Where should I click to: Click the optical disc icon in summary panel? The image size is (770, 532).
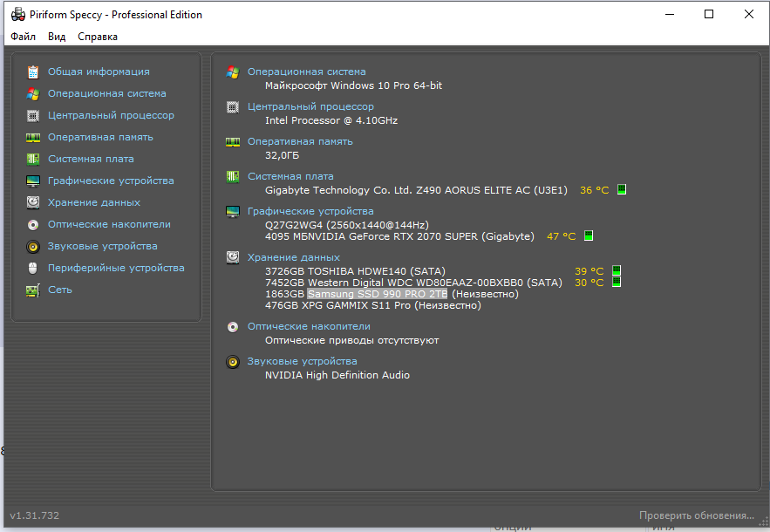tap(233, 327)
